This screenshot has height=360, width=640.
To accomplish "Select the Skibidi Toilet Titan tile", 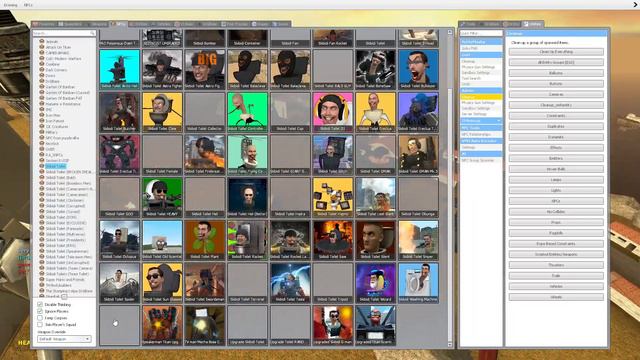I will 290,282.
